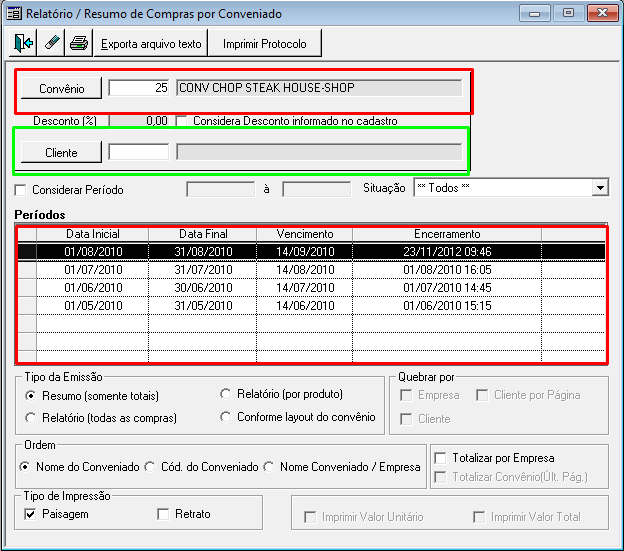Minimize the report window
Viewport: 624px width, 551px height.
[534, 14]
